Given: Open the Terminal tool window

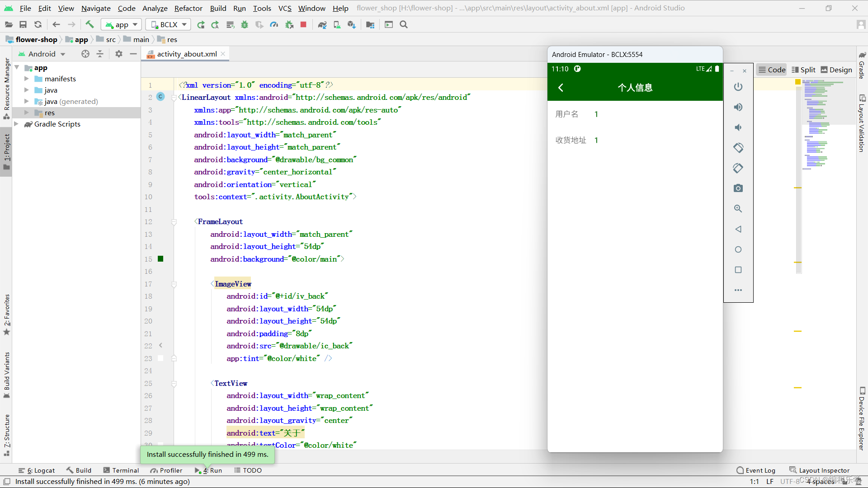Looking at the screenshot, I should 121,470.
